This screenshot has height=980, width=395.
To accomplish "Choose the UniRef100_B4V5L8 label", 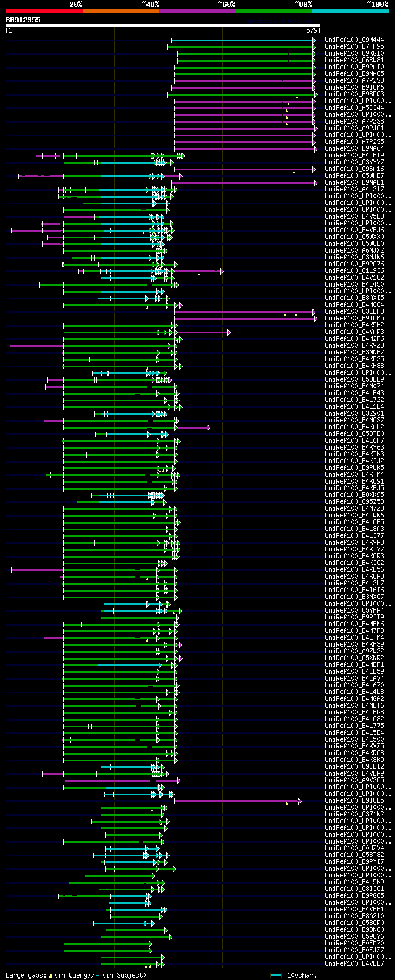I will (355, 217).
